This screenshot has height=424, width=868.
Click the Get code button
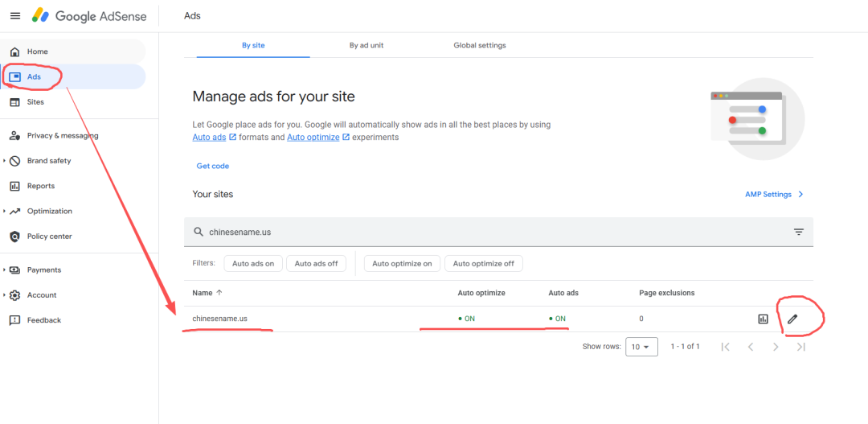point(213,166)
